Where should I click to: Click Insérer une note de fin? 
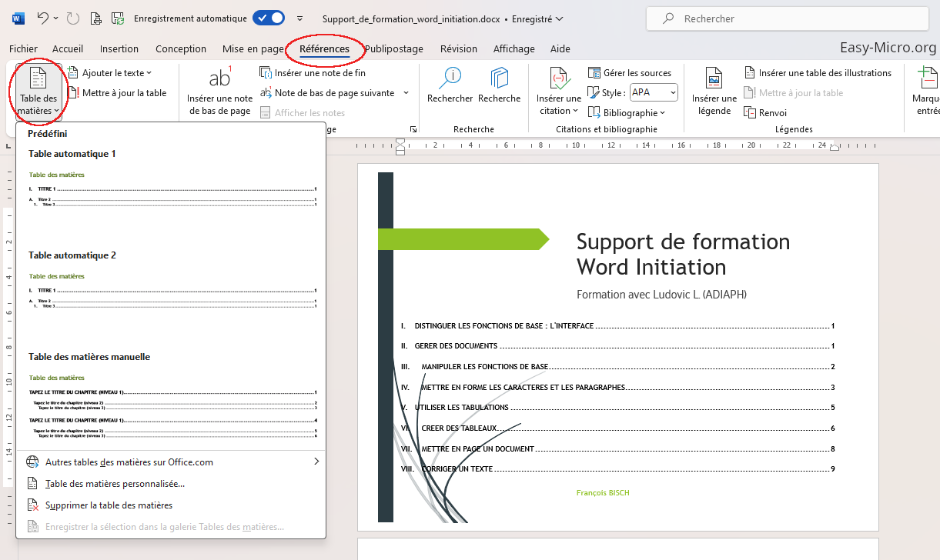[x=313, y=72]
